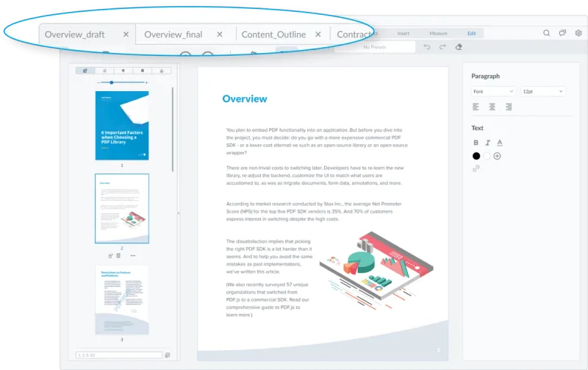
Task: Align paragraph left
Action: point(476,107)
